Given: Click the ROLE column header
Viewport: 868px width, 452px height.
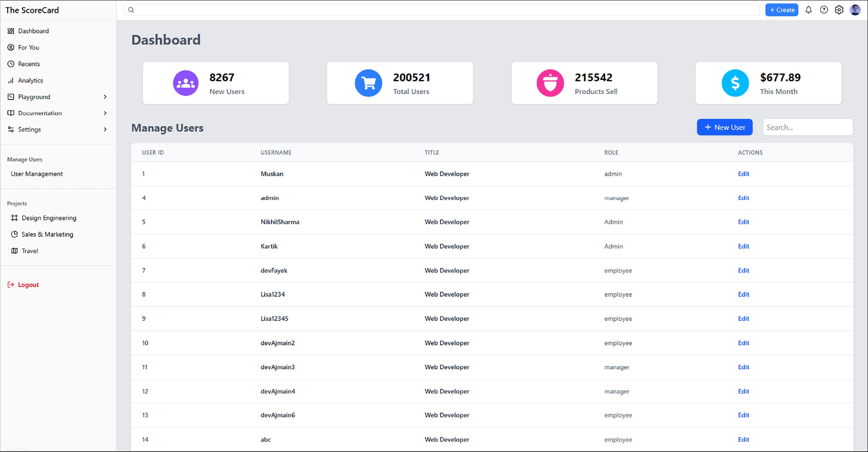Looking at the screenshot, I should [611, 153].
